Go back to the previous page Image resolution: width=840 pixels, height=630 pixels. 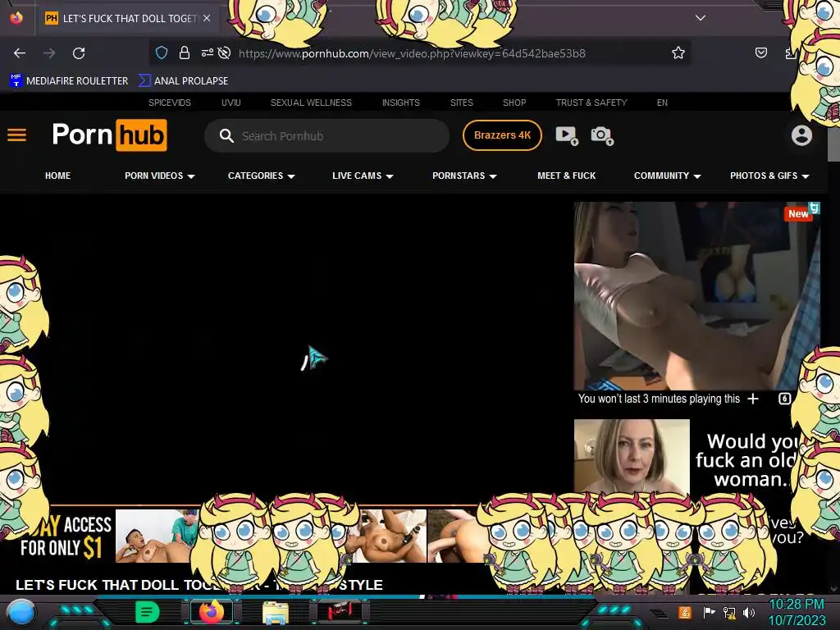coord(20,53)
